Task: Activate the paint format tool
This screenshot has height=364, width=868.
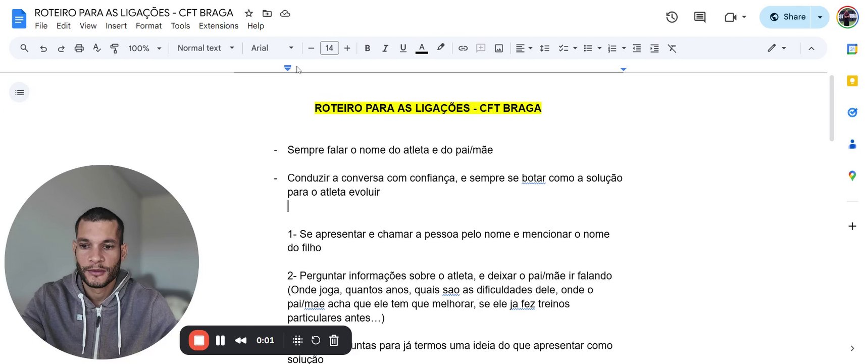Action: [x=115, y=49]
